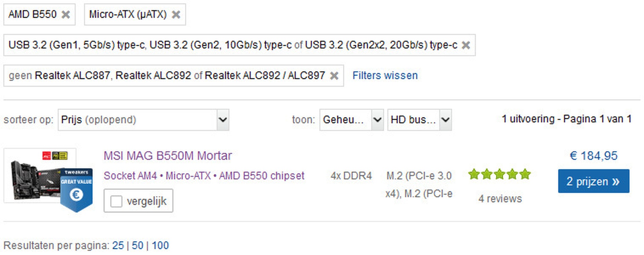
Task: Remove the USB 3.2 type-c filter
Action: (x=466, y=45)
